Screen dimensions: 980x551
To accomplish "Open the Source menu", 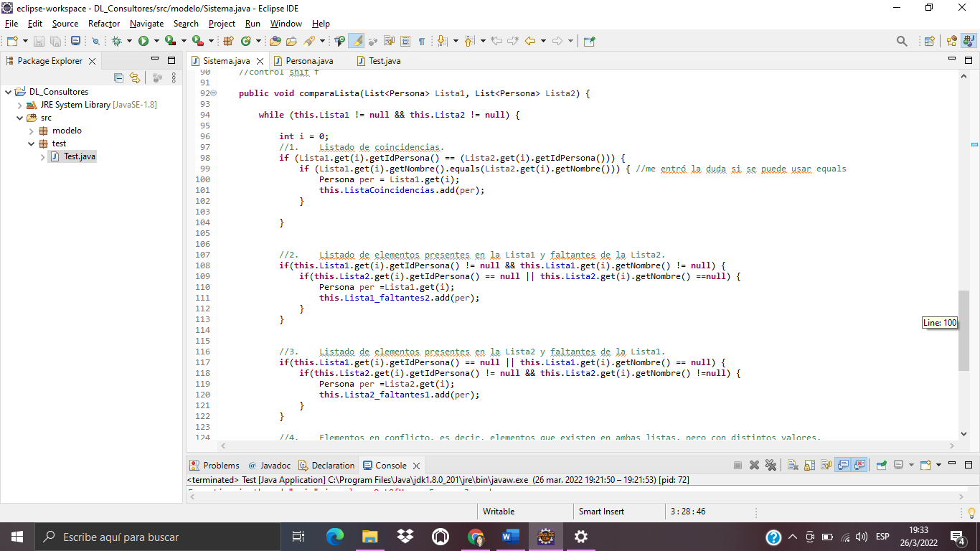I will tap(65, 24).
